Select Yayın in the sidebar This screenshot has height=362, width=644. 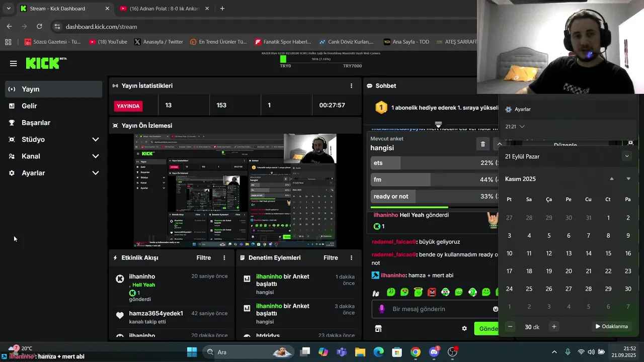54,89
